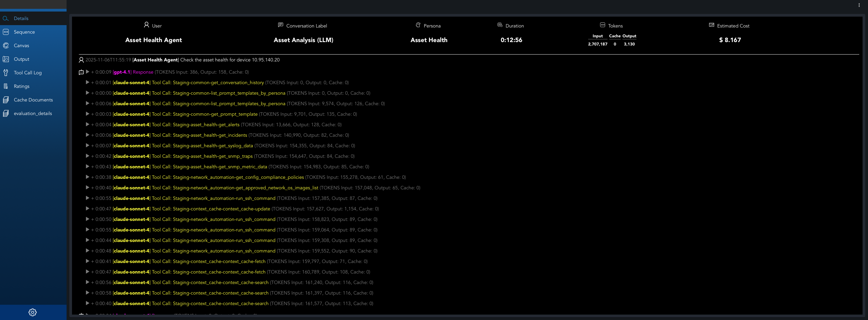868x320 pixels.
Task: Open the get_snmp_traps tool call link
Action: (x=202, y=156)
